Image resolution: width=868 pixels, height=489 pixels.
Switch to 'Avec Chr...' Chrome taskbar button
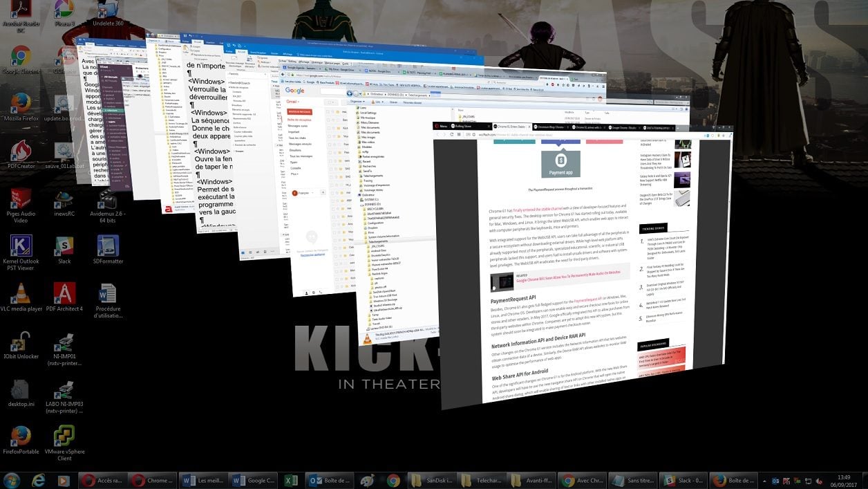point(583,480)
